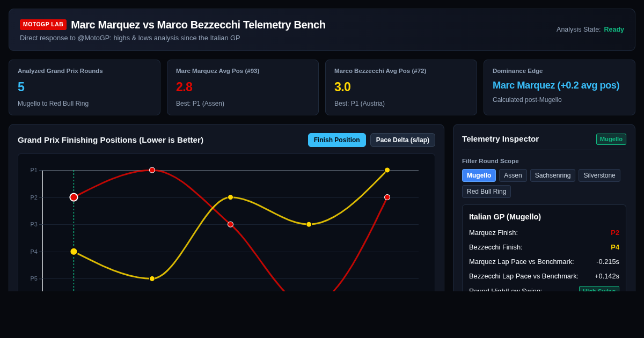Screen dimensions: 644x338
Task: Filter telemetry by Assen round
Action: [513, 175]
